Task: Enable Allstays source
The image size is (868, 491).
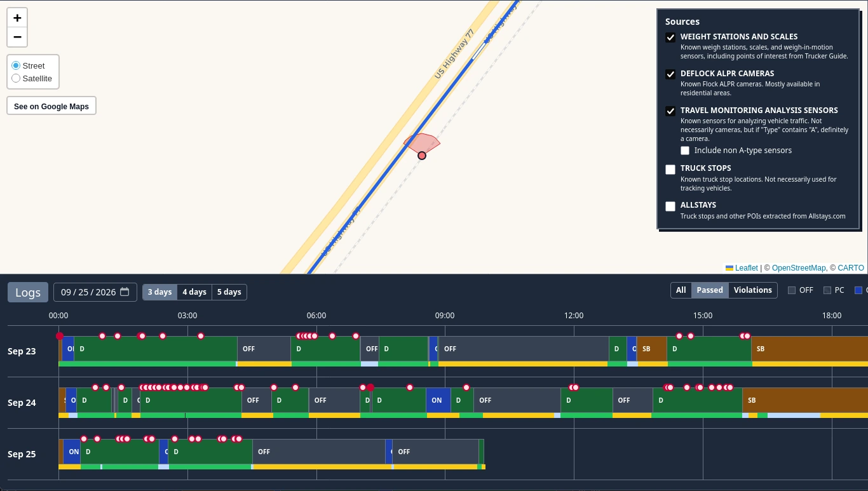Action: click(x=670, y=206)
